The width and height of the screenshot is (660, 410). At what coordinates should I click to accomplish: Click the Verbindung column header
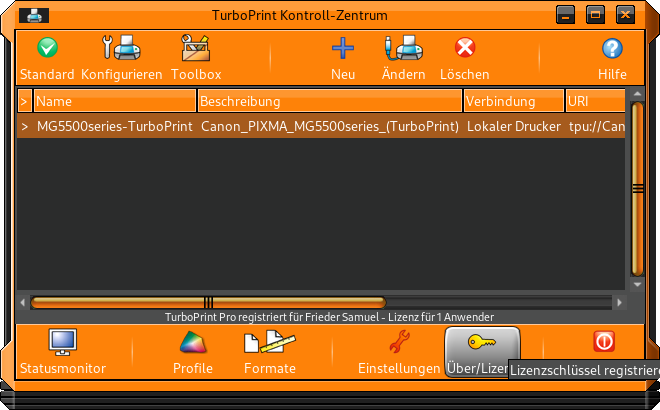click(513, 101)
